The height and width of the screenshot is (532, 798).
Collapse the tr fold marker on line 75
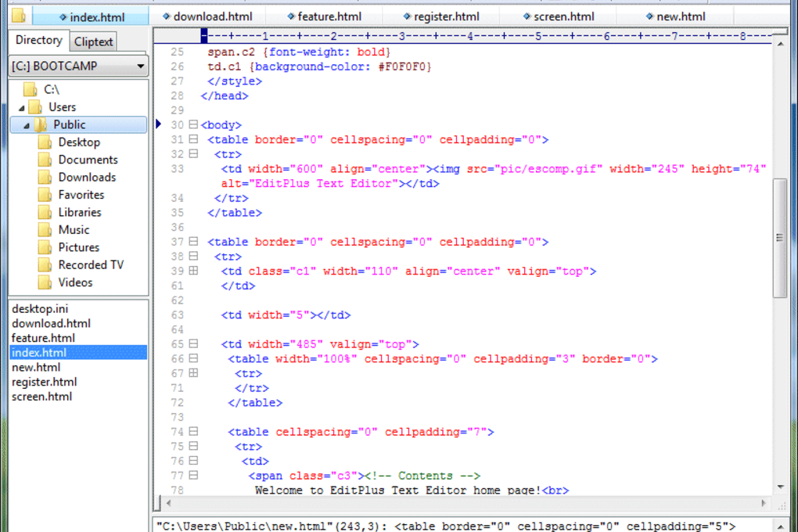[193, 445]
